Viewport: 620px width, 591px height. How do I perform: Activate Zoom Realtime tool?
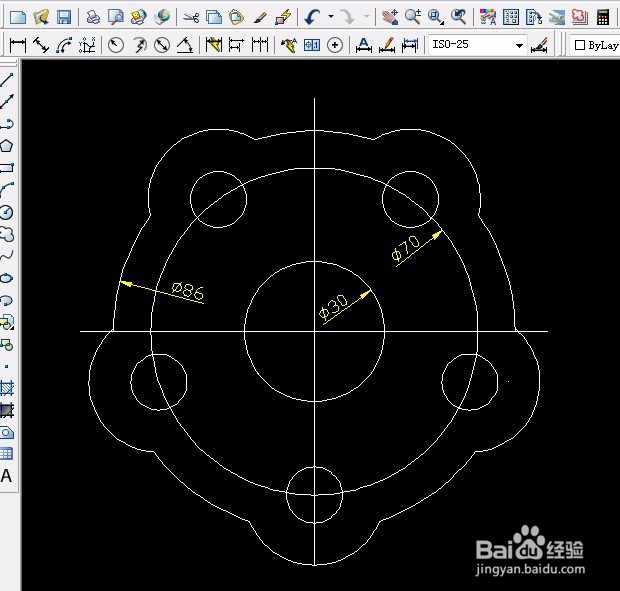pos(412,17)
